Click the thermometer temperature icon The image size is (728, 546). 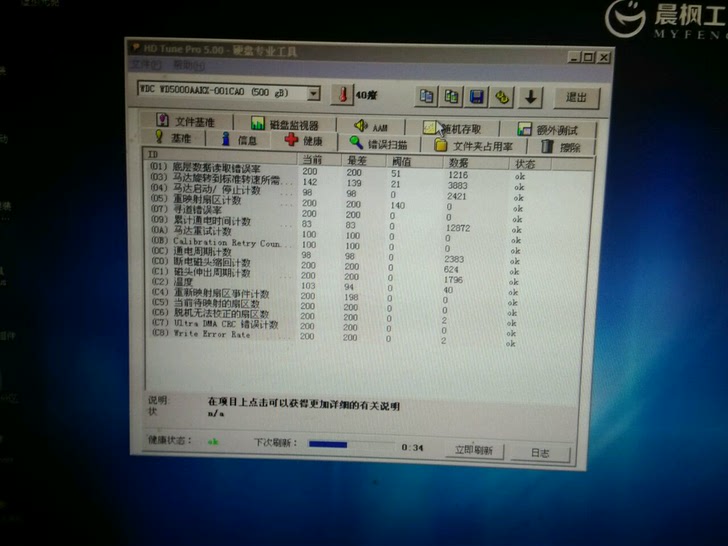click(x=342, y=95)
